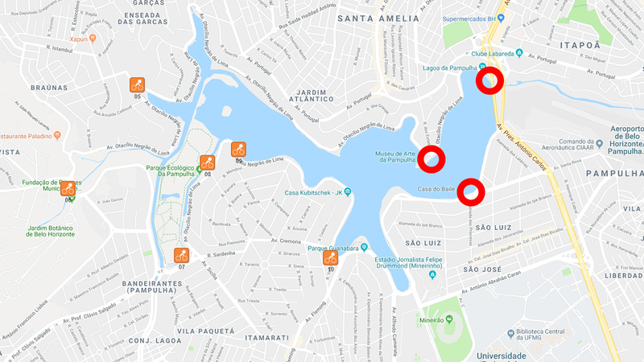Click Biblioteca Central da UFMG pin

(510, 333)
